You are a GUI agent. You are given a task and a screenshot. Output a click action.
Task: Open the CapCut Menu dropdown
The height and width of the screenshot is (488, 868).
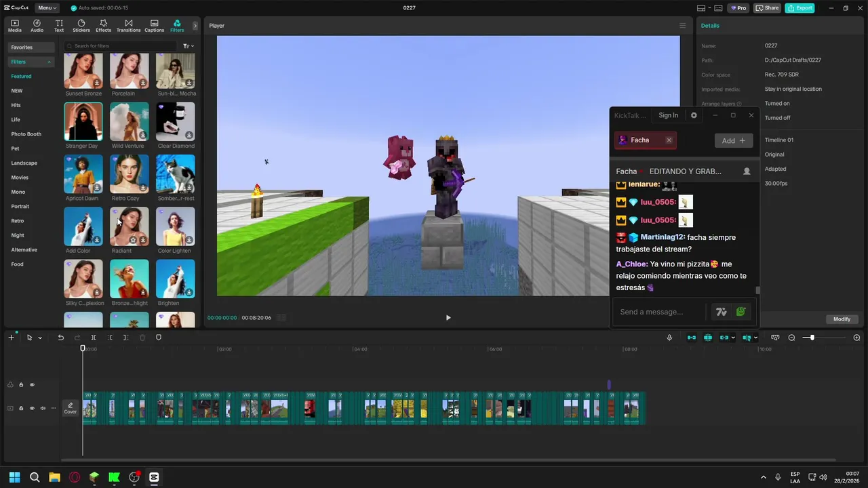click(47, 8)
